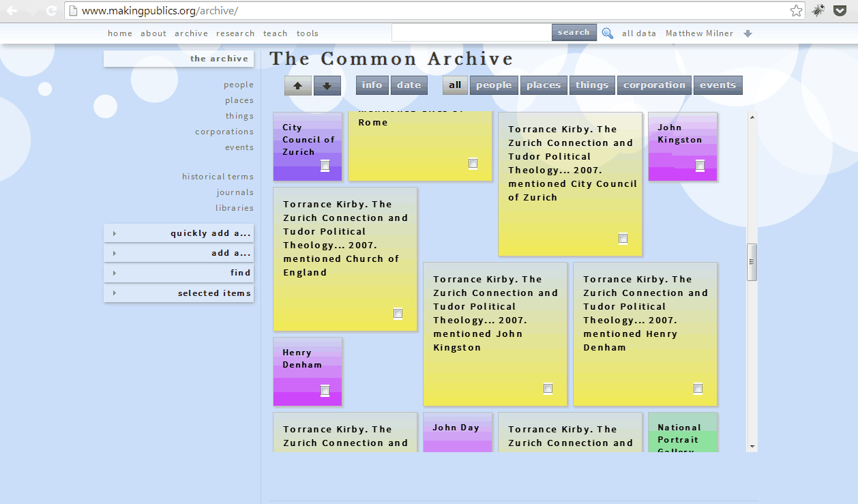This screenshot has height=504, width=858.
Task: Reload the page with the refresh icon
Action: click(51, 10)
